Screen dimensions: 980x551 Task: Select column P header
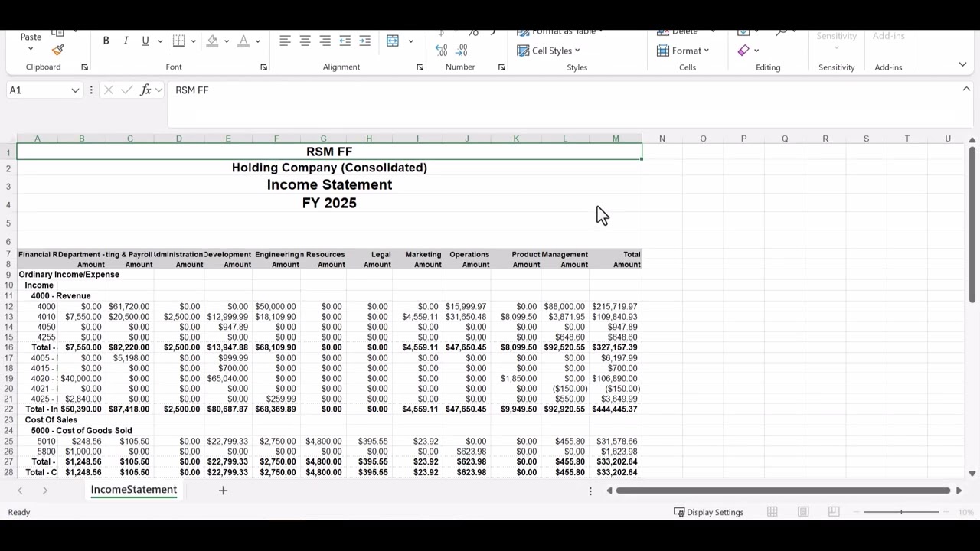(743, 139)
